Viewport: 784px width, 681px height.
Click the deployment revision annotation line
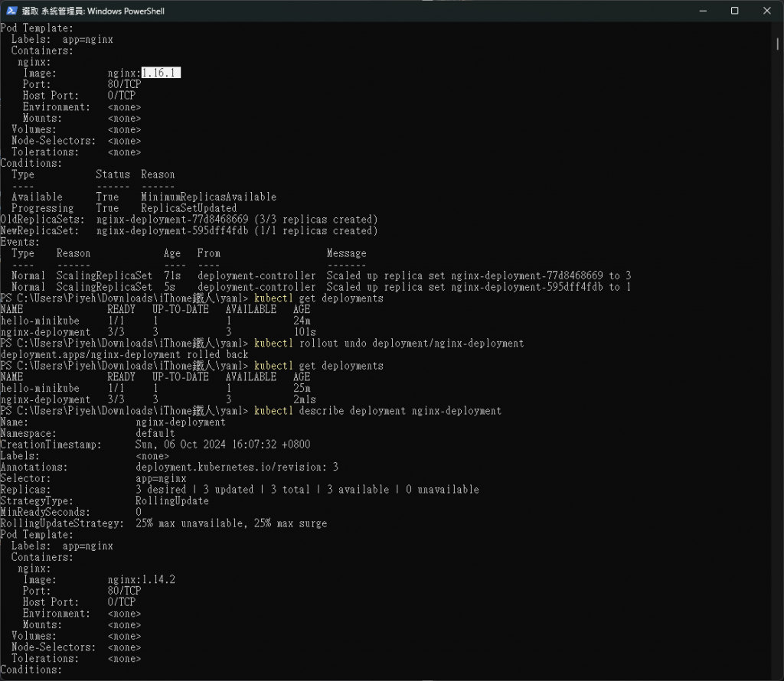(237, 468)
